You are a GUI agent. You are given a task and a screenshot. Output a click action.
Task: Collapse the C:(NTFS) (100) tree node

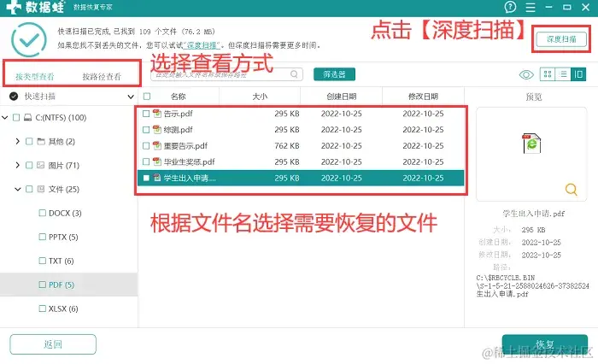[5, 118]
